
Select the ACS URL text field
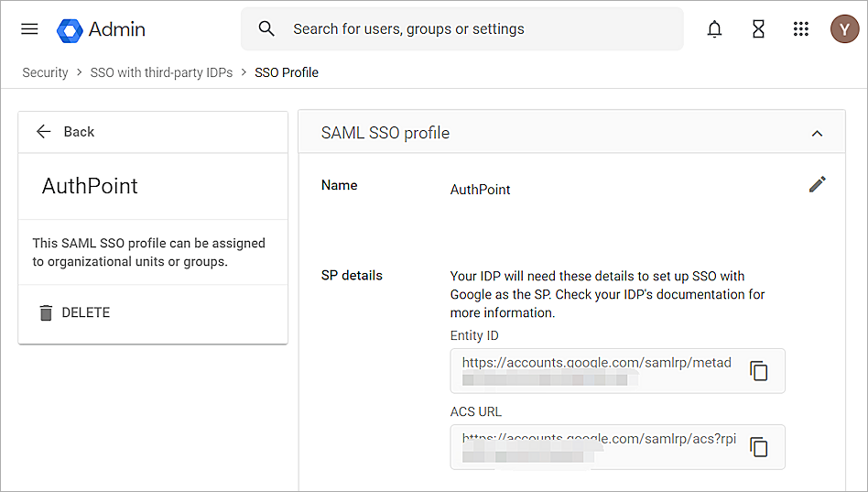597,446
